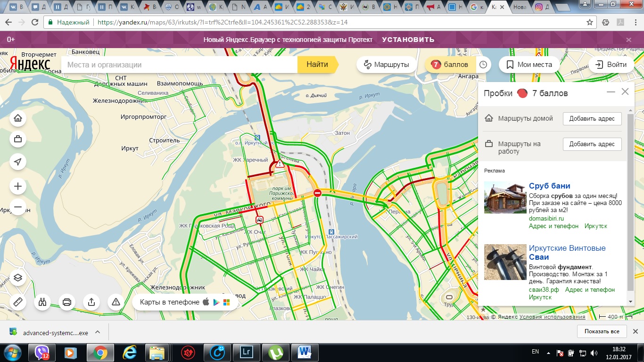This screenshot has width=644, height=362.
Task: Click the road accident marker near ул. Маяковского
Action: click(259, 220)
